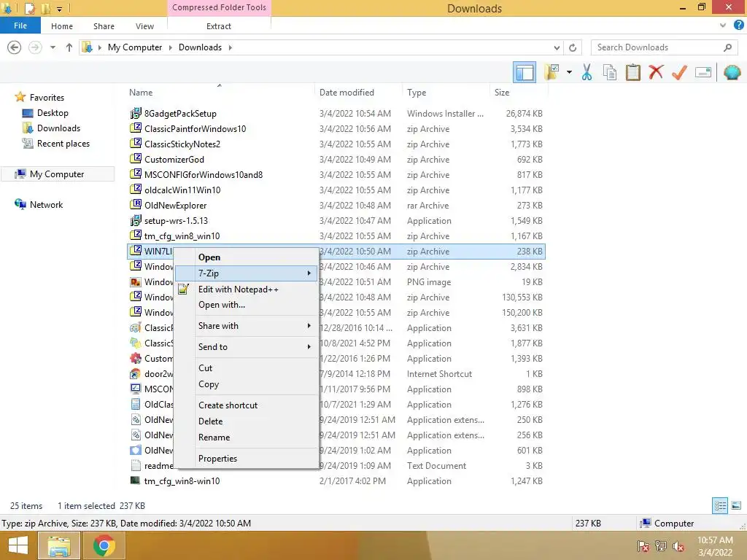
Task: Expand the ribbon with the chevron
Action: 723,26
